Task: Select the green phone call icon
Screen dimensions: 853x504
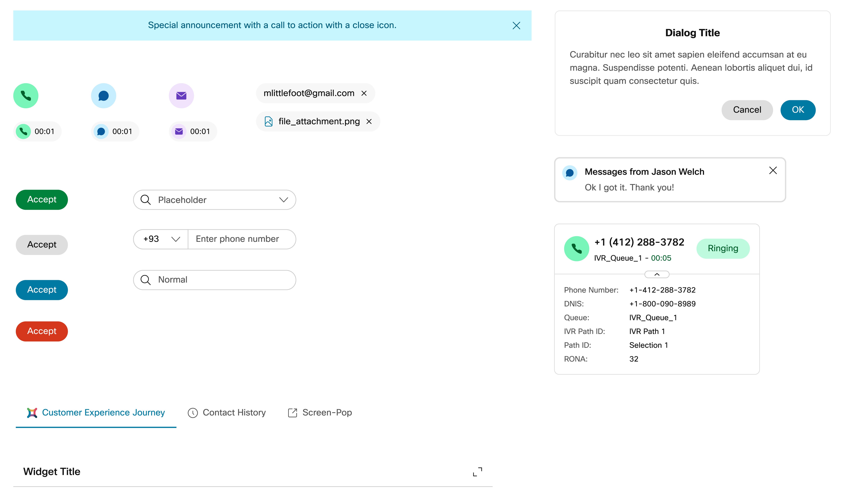Action: point(26,96)
